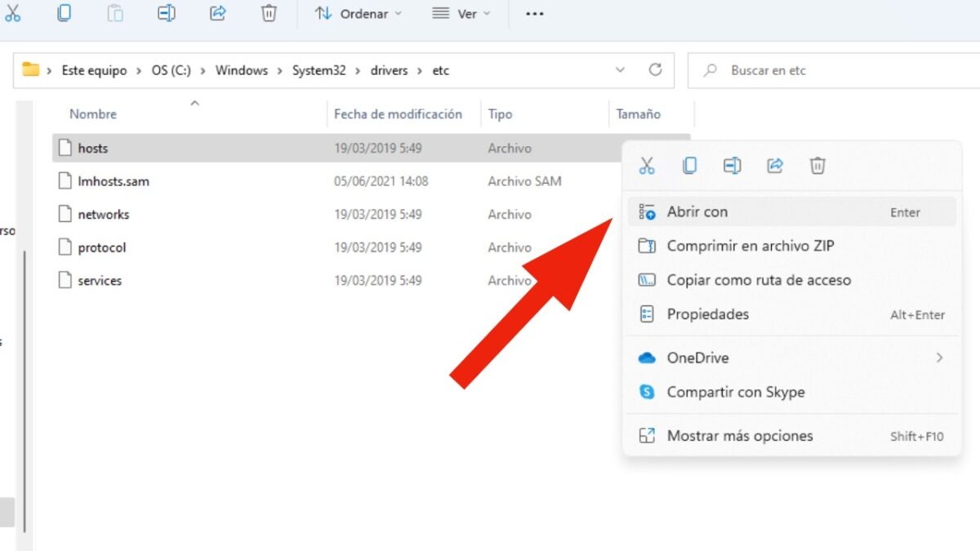Open Propiedades from context menu
The image size is (980, 551).
point(707,314)
